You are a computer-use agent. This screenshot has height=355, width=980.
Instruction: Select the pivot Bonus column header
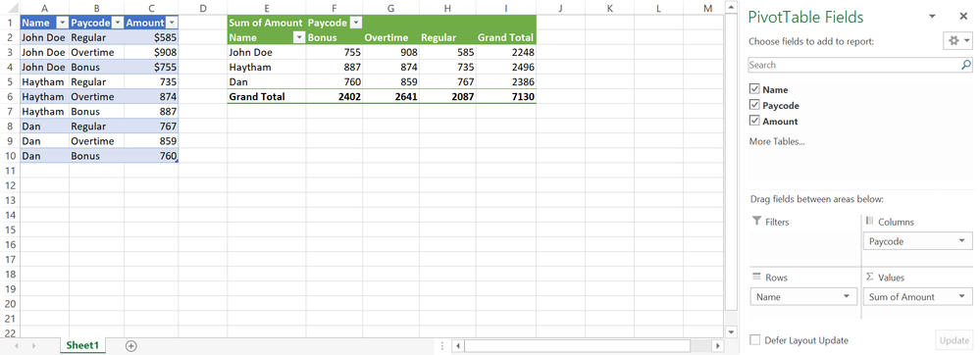335,37
